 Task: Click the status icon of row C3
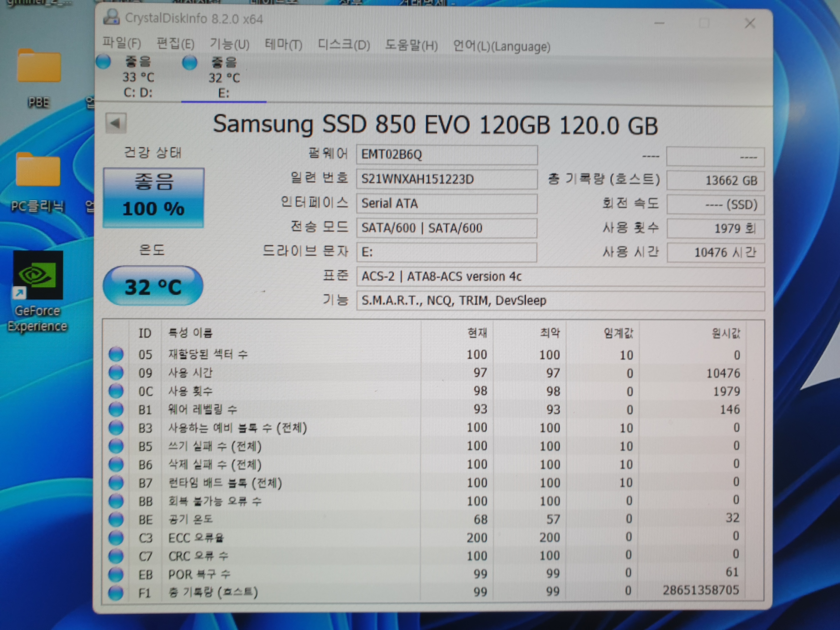[116, 537]
